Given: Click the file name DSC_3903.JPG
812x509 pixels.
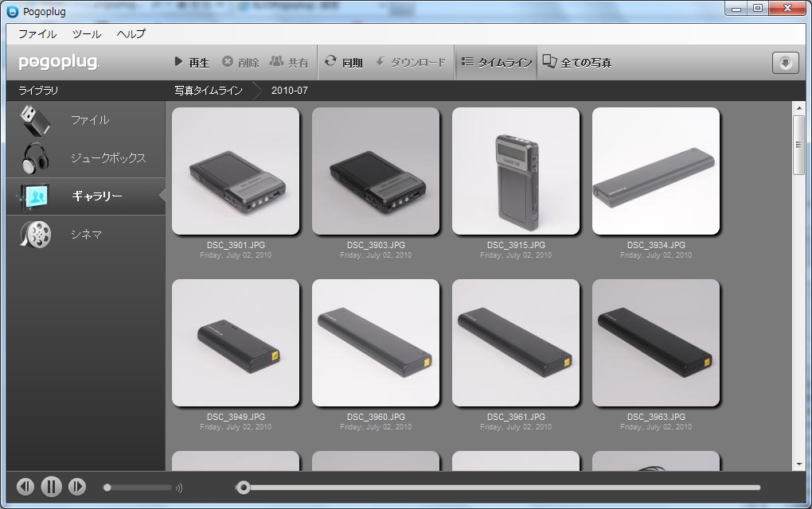Looking at the screenshot, I should [x=376, y=245].
